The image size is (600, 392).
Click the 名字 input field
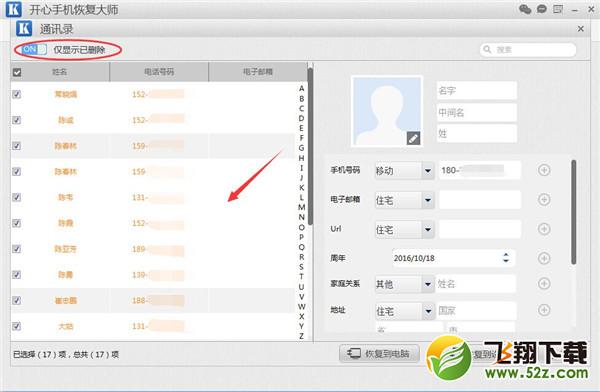(477, 91)
